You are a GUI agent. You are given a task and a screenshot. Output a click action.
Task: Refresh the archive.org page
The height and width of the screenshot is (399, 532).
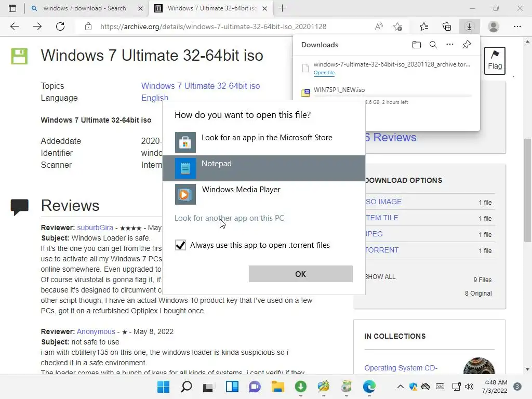pos(60,26)
